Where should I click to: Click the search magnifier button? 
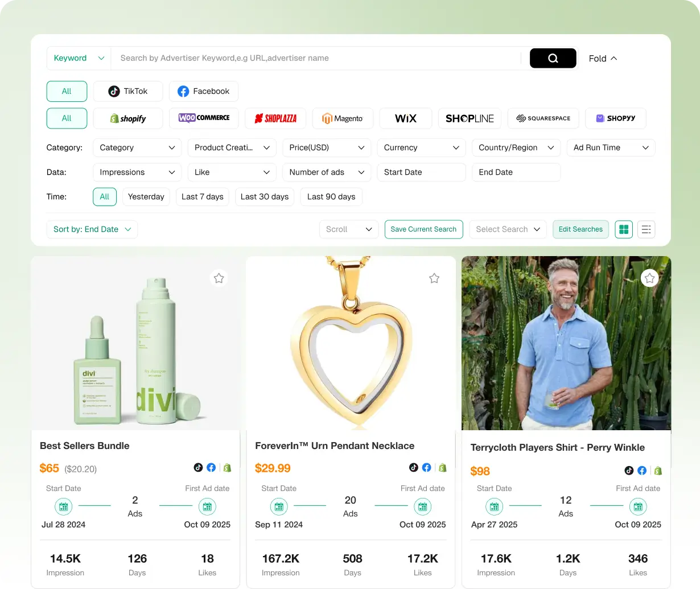(553, 58)
